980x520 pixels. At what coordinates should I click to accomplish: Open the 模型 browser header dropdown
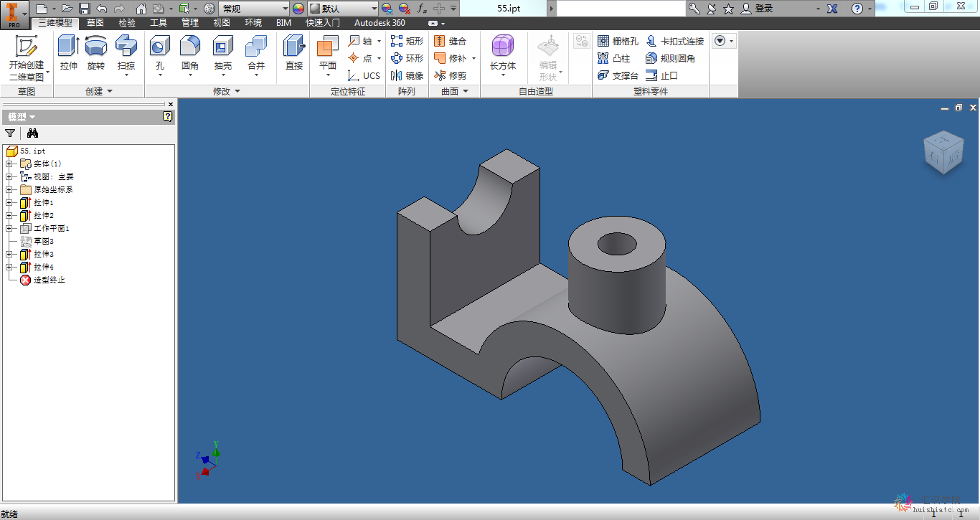22,117
